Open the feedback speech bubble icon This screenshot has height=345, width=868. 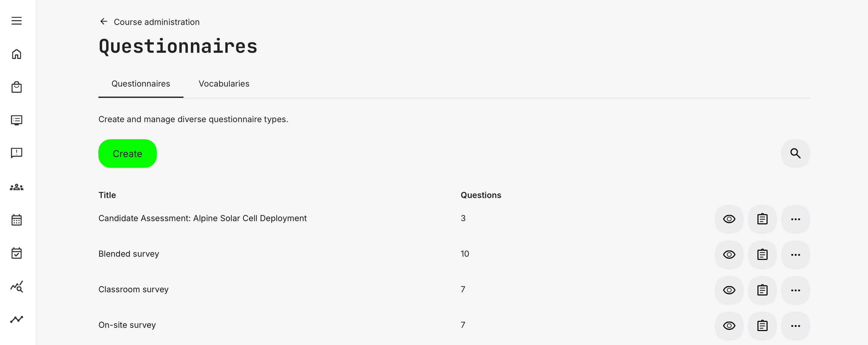16,153
